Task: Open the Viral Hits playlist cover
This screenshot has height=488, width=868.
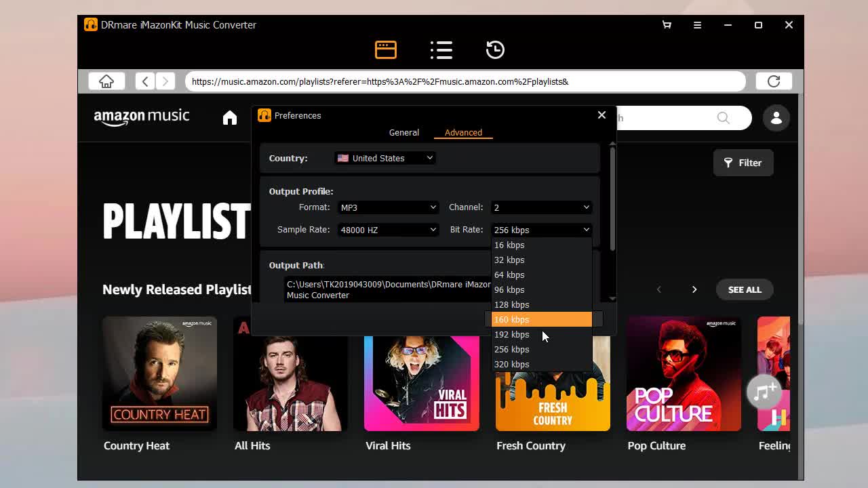Action: pos(422,383)
